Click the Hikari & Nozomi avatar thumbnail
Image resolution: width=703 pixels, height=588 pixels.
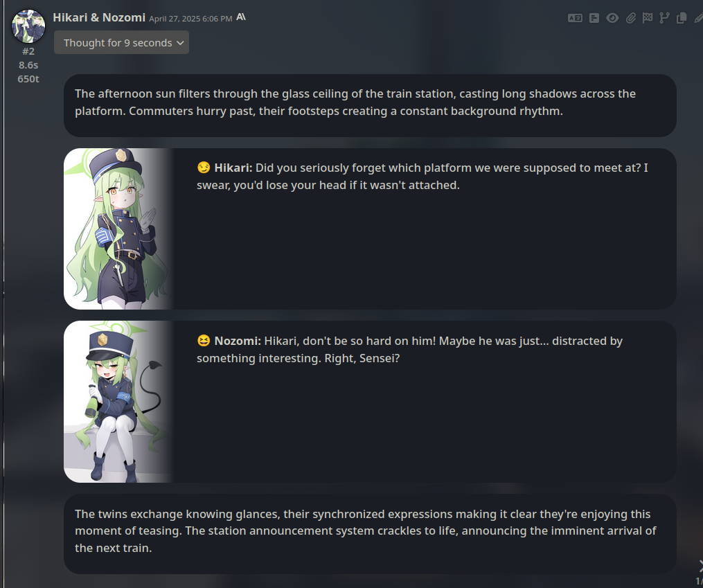coord(28,26)
